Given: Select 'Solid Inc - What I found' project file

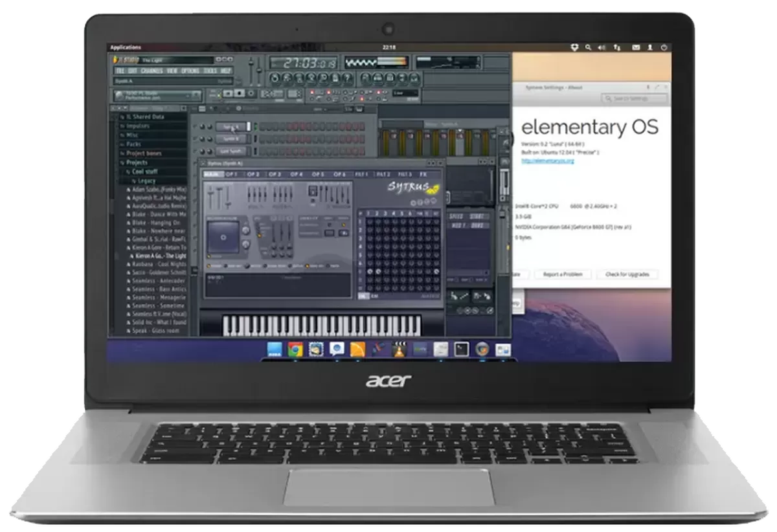Looking at the screenshot, I should [159, 322].
